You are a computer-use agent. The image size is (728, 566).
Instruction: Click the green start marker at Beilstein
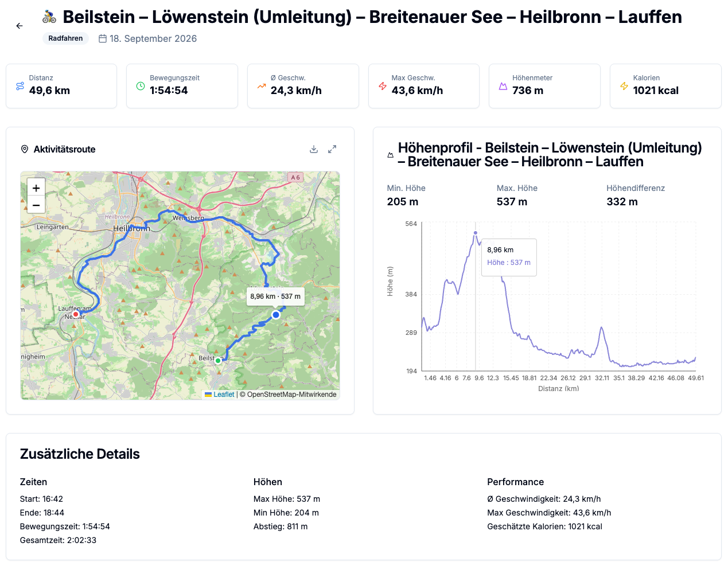(218, 361)
